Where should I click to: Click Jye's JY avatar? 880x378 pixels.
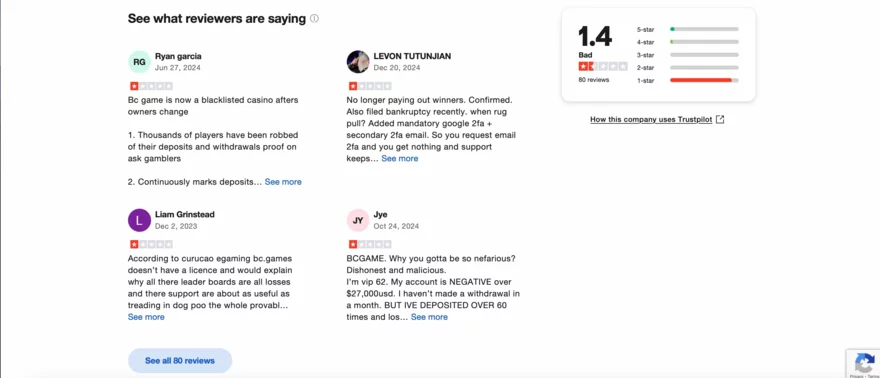pyautogui.click(x=358, y=220)
